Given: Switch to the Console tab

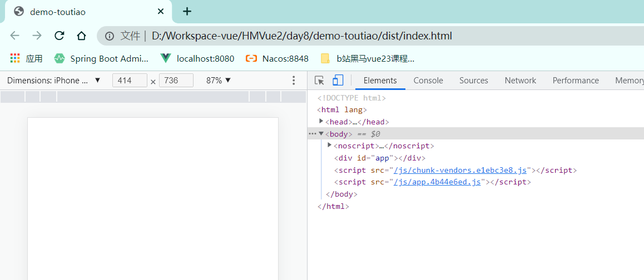Looking at the screenshot, I should point(428,81).
